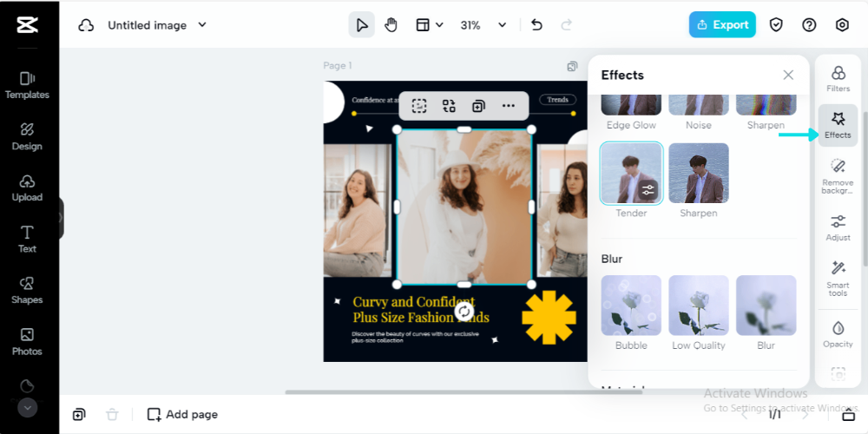Open the Filters tab in right panel

838,79
